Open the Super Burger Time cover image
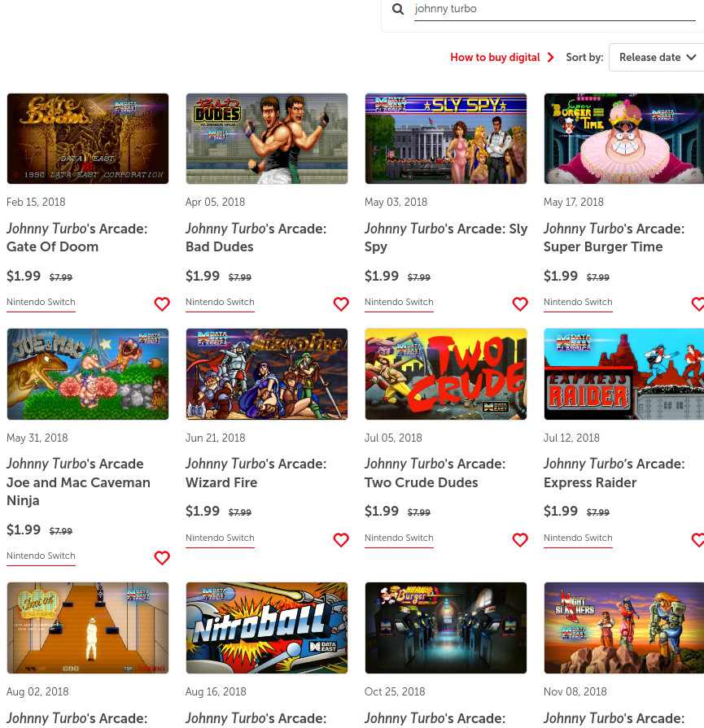The height and width of the screenshot is (728, 704). pos(623,138)
